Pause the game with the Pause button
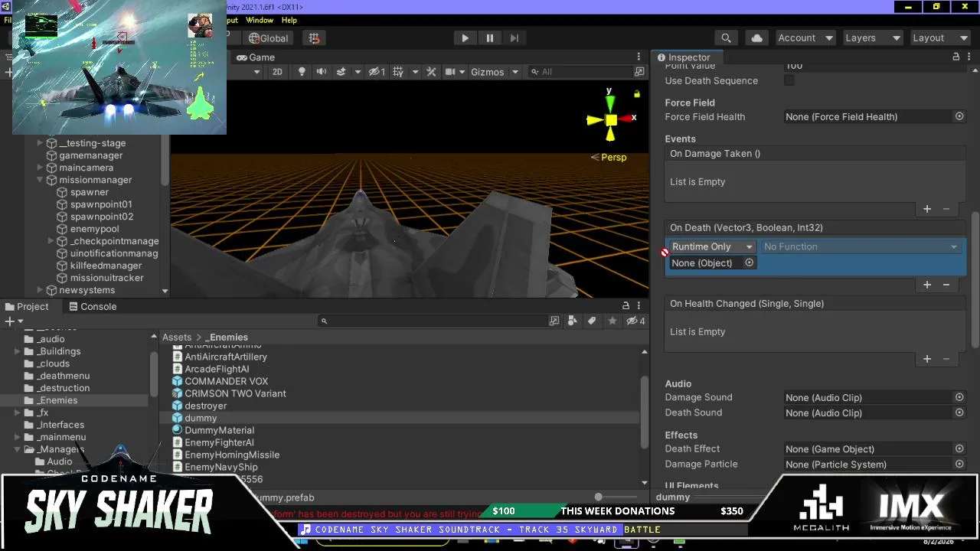The height and width of the screenshot is (551, 980). 490,37
